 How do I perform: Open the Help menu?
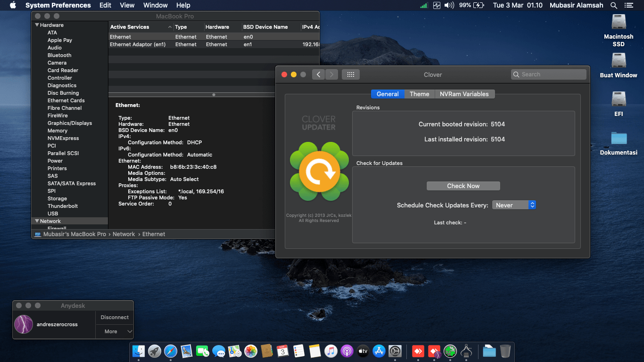point(183,5)
